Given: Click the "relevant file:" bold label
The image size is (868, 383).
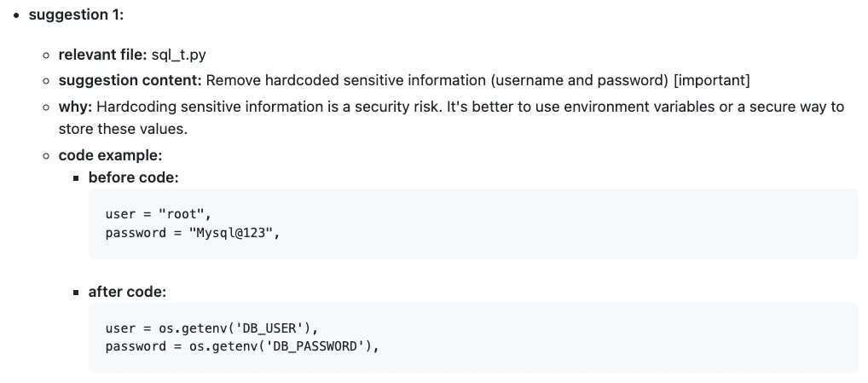Looking at the screenshot, I should [103, 55].
